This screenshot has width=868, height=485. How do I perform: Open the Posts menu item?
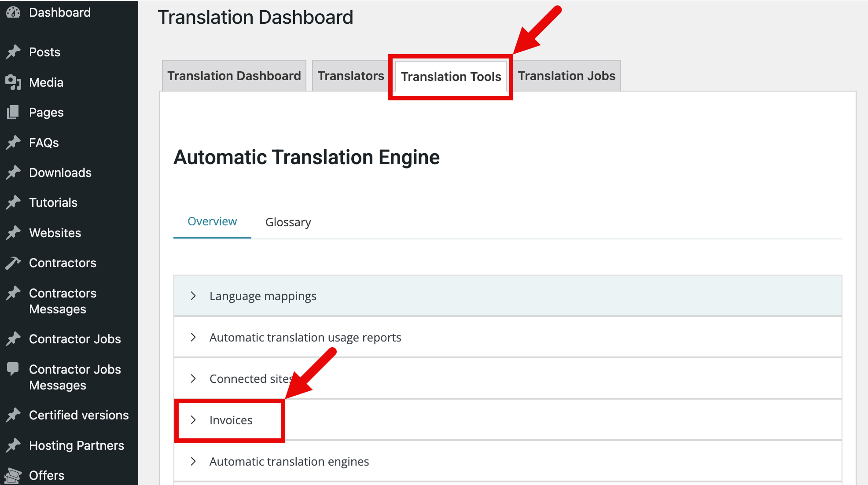click(x=44, y=52)
